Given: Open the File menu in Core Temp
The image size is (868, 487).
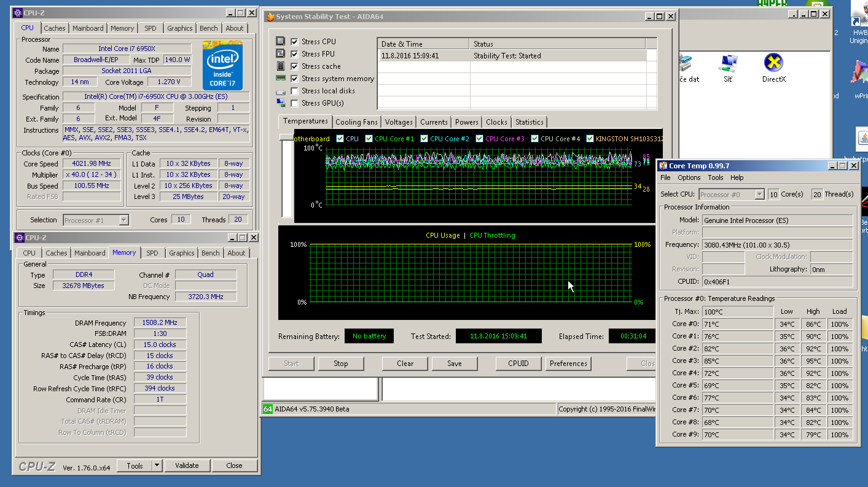Looking at the screenshot, I should click(x=665, y=177).
